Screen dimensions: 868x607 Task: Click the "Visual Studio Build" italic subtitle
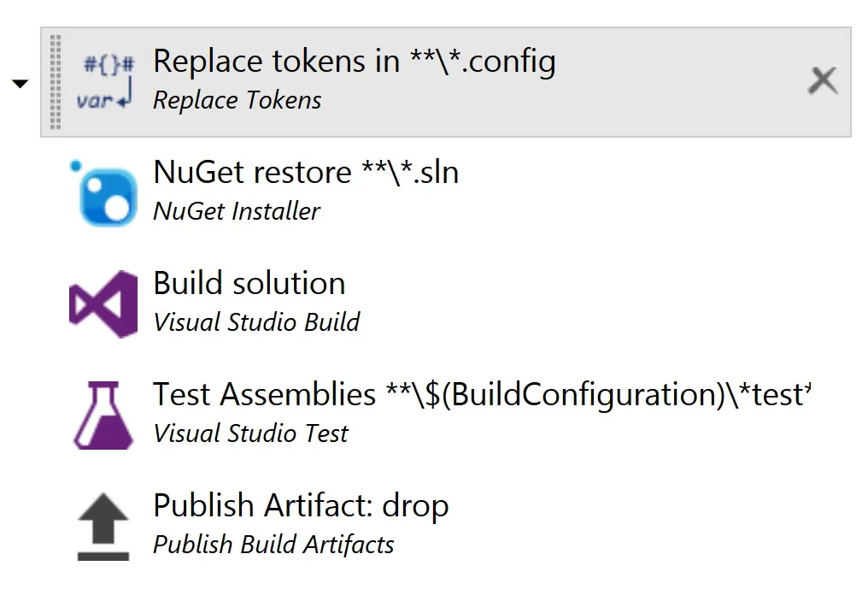tap(256, 322)
